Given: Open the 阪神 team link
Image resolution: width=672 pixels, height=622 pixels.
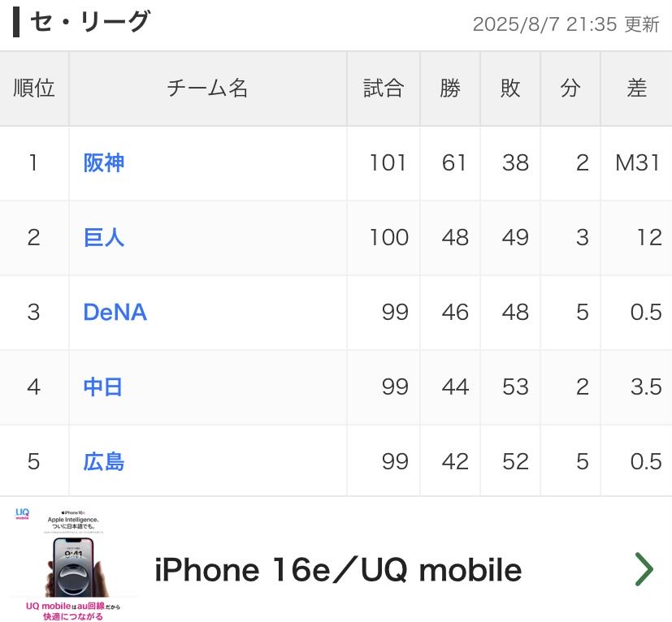Looking at the screenshot, I should coord(104,163).
